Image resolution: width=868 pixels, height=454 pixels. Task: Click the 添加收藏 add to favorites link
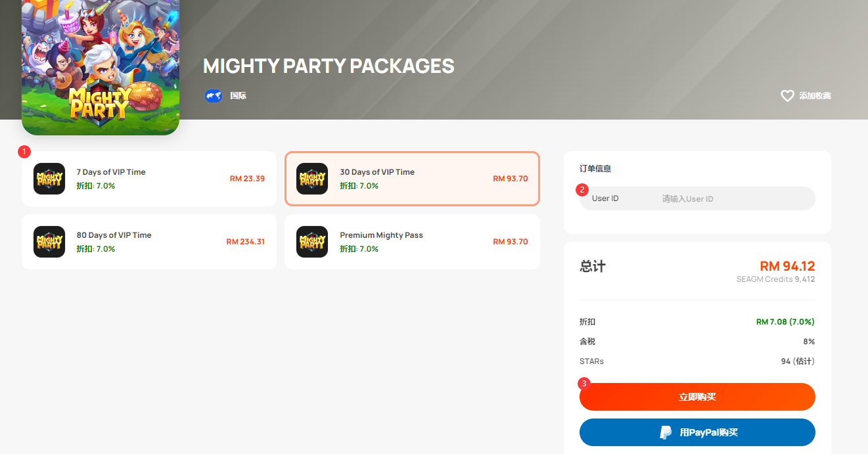point(815,96)
